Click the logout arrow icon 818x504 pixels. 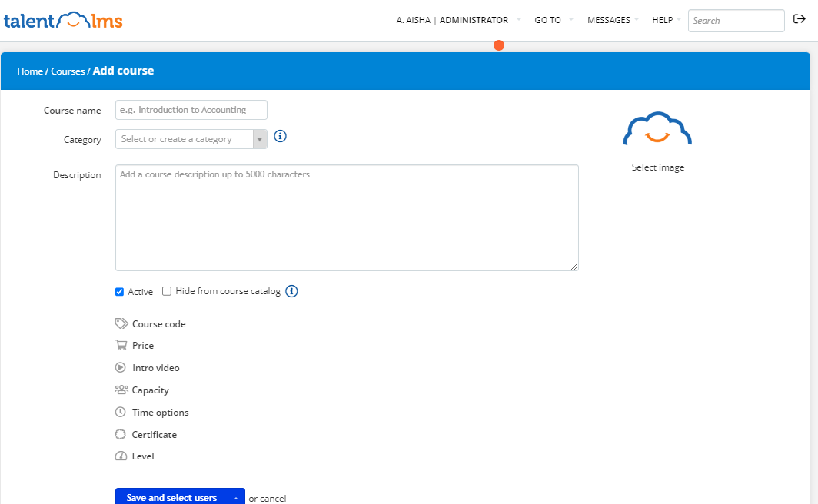click(x=800, y=19)
